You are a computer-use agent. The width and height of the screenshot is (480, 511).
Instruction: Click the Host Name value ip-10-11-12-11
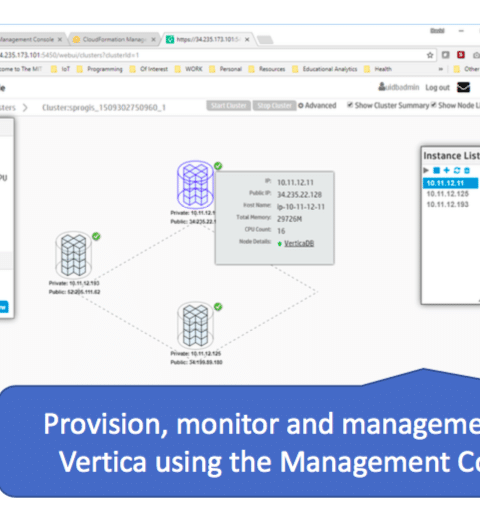coord(301,207)
